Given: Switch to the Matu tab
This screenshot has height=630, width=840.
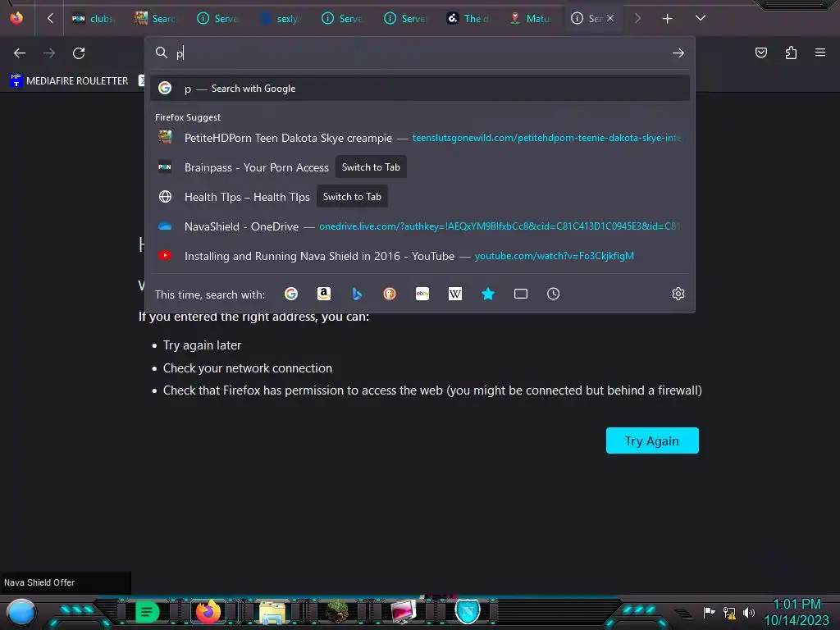Looking at the screenshot, I should point(530,19).
